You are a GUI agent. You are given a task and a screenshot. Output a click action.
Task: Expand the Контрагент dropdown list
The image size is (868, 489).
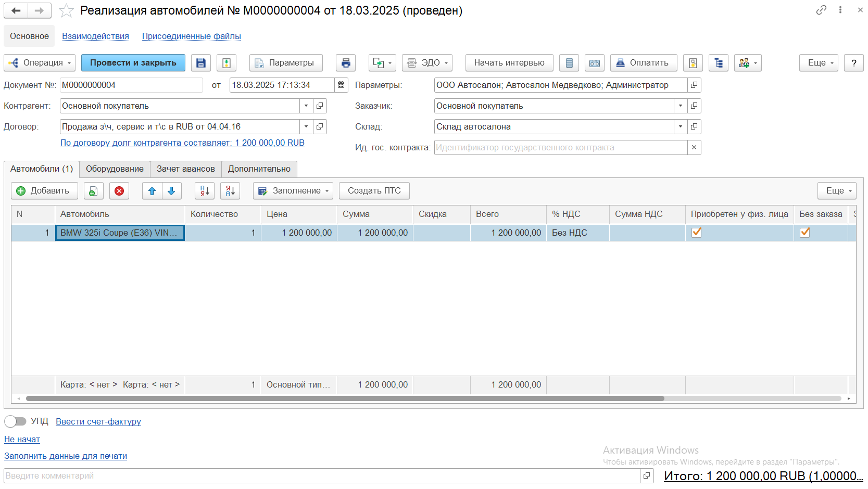(x=306, y=106)
